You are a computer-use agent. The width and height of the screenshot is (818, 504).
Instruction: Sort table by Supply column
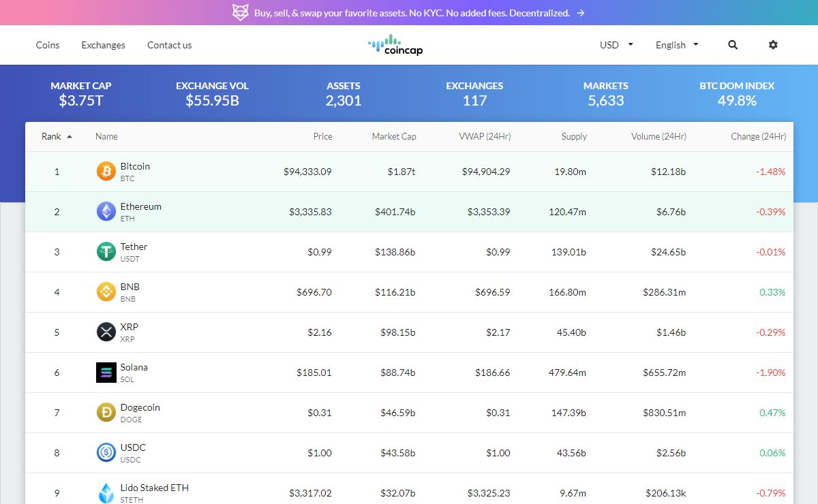(x=574, y=136)
